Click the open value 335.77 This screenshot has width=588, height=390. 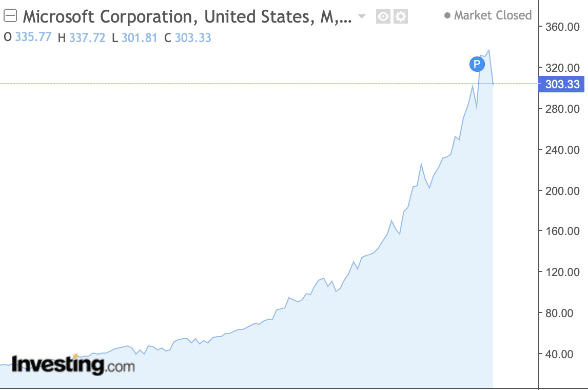coord(34,37)
